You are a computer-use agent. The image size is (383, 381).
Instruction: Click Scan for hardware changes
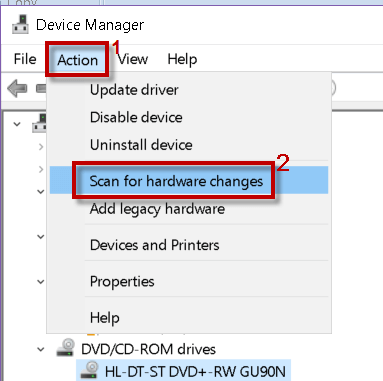coord(189,181)
